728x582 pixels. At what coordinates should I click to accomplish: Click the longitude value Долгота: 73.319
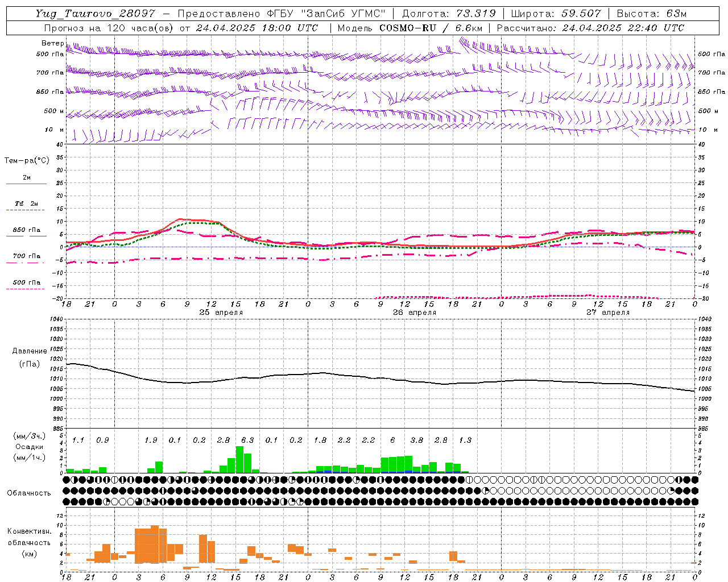(449, 14)
